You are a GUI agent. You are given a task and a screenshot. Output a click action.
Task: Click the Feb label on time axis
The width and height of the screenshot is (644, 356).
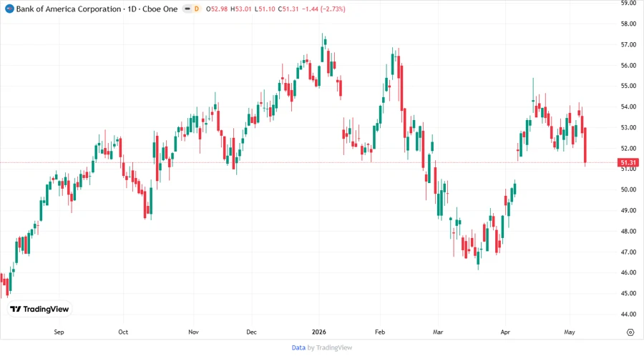tap(380, 332)
